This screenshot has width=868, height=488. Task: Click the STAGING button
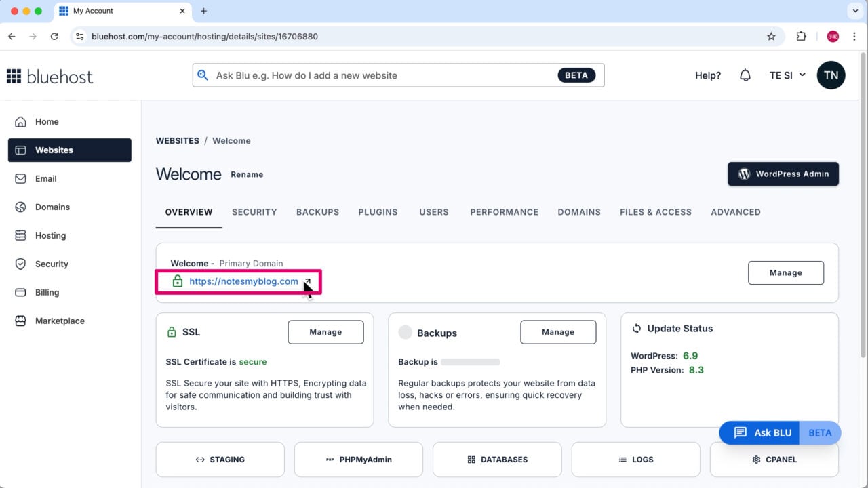[220, 459]
